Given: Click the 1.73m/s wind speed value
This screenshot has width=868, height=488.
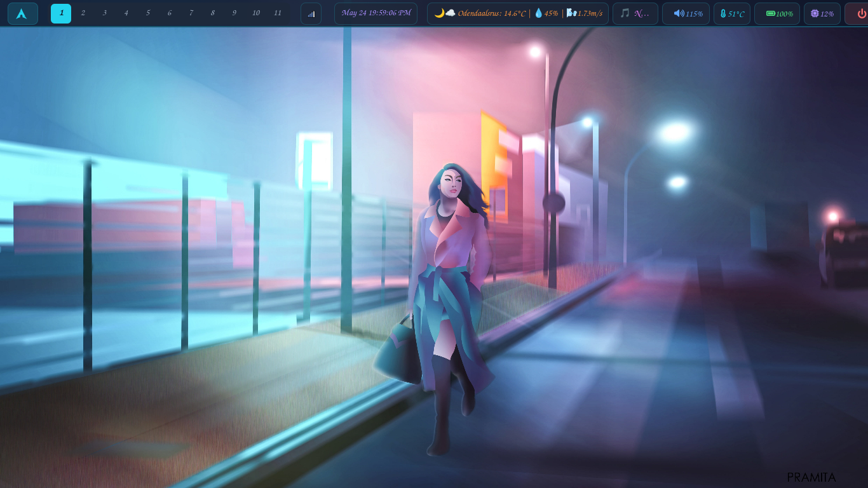Looking at the screenshot, I should coord(590,13).
